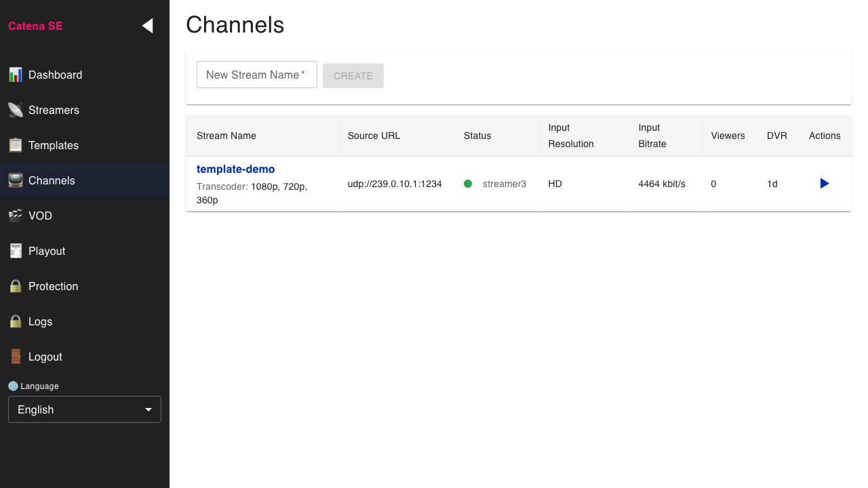Open the English language dropdown
Image resolution: width=868 pixels, height=488 pixels.
[84, 409]
